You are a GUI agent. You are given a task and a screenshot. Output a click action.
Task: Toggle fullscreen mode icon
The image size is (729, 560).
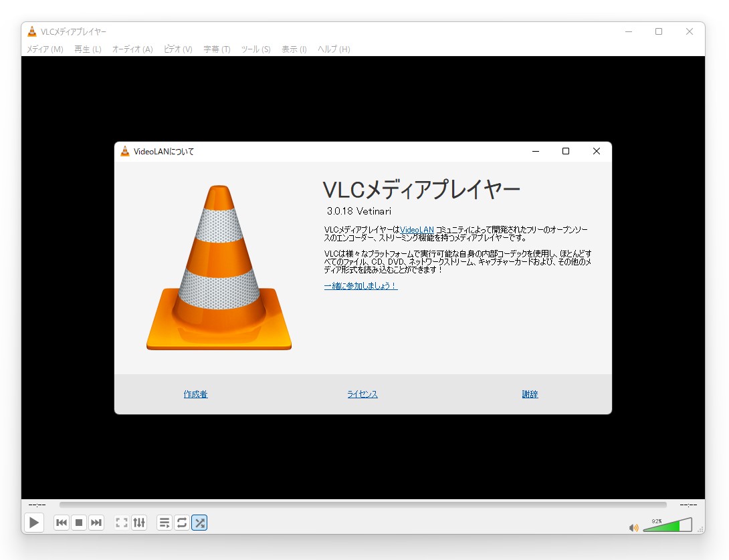[x=121, y=523]
